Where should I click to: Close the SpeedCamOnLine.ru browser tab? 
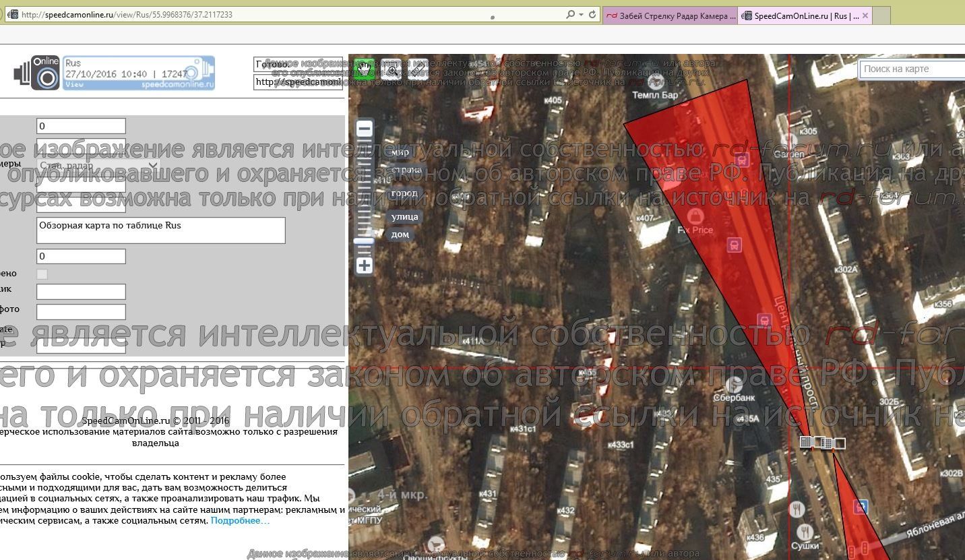pos(866,15)
